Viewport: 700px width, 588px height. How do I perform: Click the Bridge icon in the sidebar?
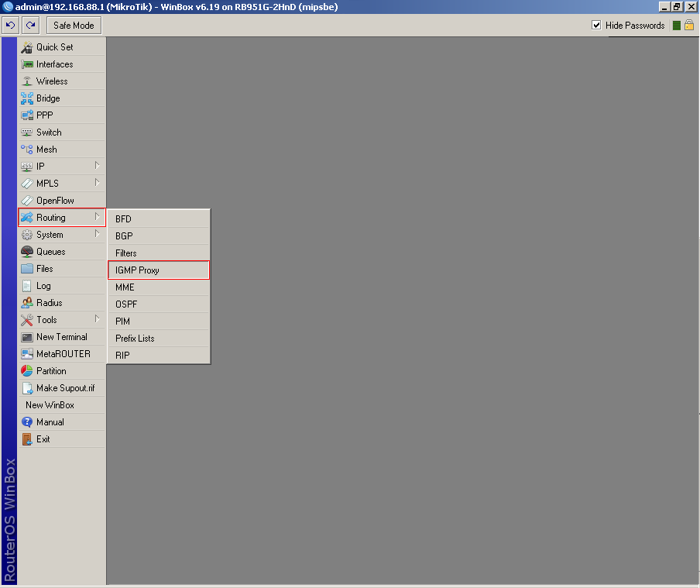[27, 98]
